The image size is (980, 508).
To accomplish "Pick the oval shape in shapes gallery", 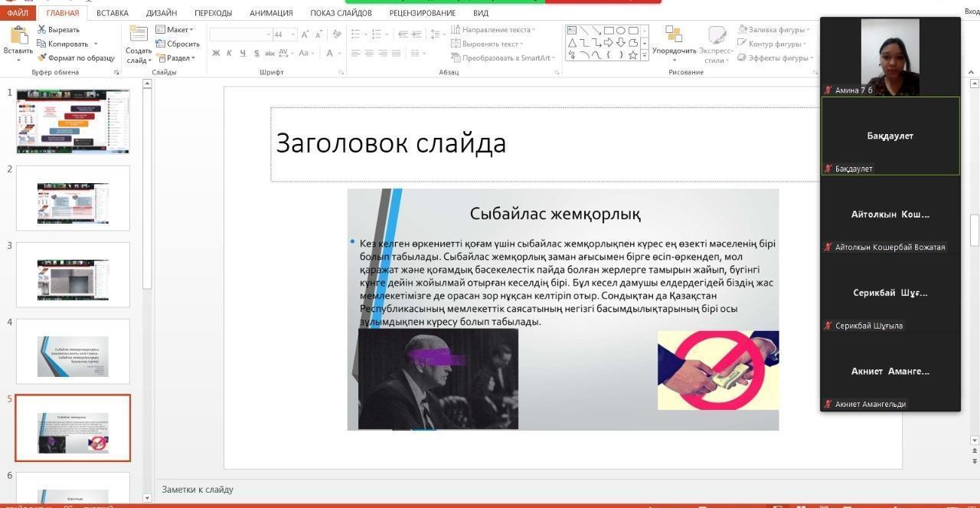I will coord(621,31).
